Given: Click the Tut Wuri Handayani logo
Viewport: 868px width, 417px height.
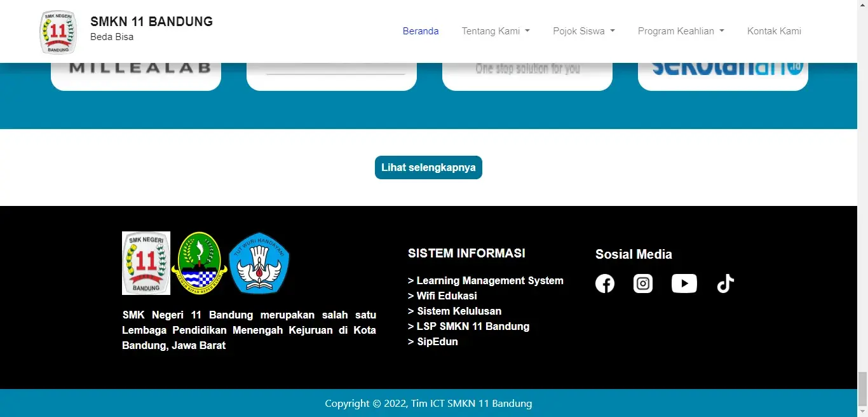Looking at the screenshot, I should (259, 263).
